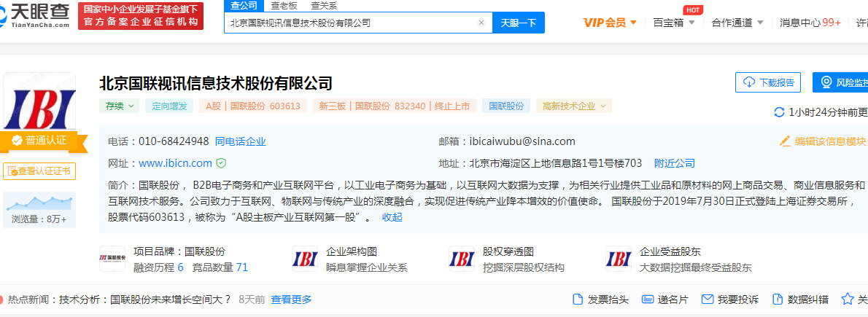The height and width of the screenshot is (317, 868).
Task: Click the 企业架构图 IBI icon
Action: coord(305,259)
